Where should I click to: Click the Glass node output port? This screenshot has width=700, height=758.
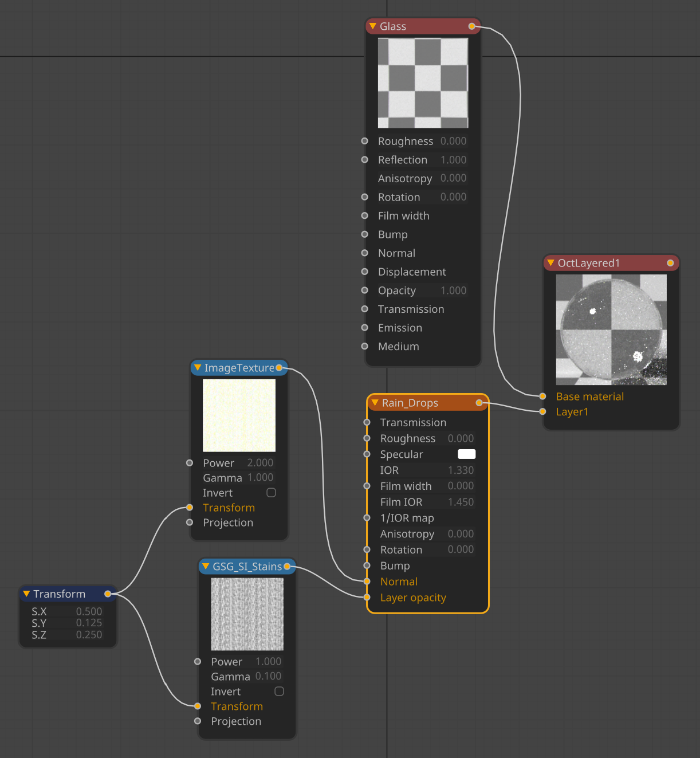[471, 26]
